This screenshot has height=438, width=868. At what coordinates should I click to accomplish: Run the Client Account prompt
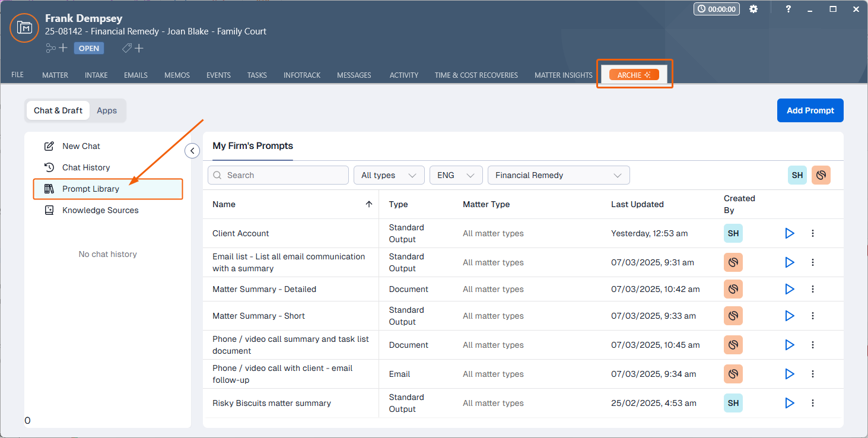tap(789, 233)
